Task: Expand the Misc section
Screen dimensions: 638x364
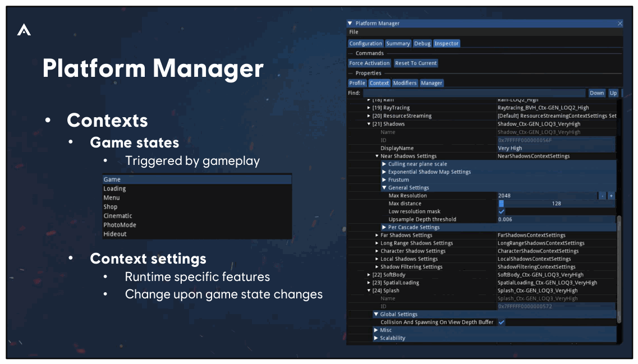Action: (376, 330)
